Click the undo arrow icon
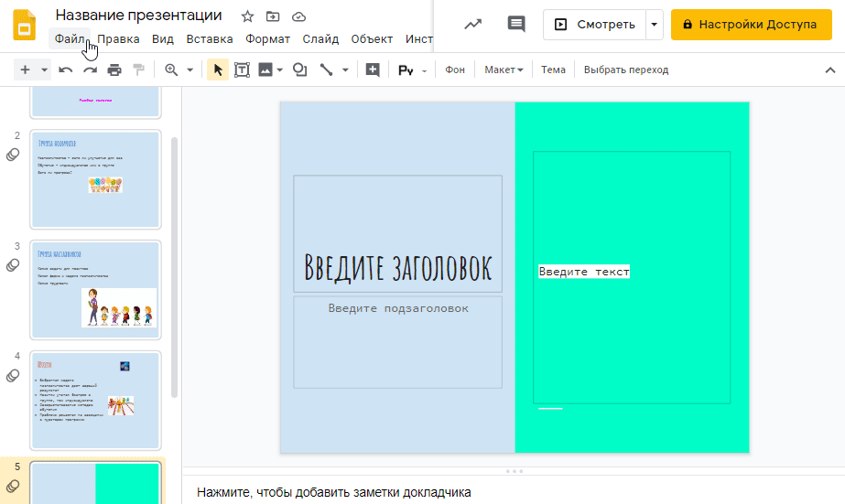The width and height of the screenshot is (845, 504). coord(65,70)
